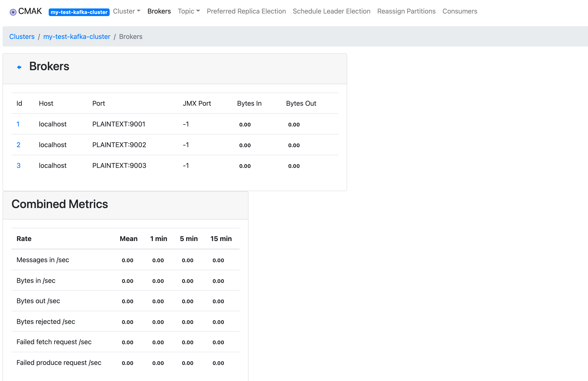Expand the Cluster dropdown menu
The height and width of the screenshot is (381, 588).
tap(127, 11)
